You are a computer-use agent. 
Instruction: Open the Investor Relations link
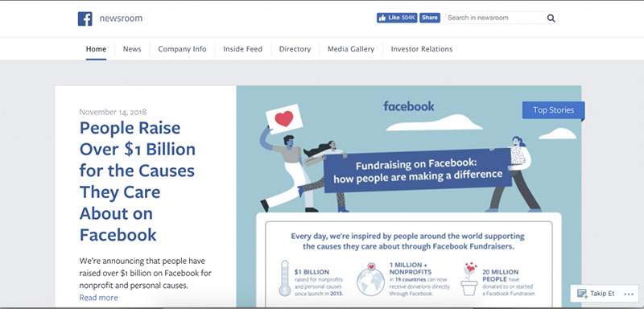(x=422, y=49)
